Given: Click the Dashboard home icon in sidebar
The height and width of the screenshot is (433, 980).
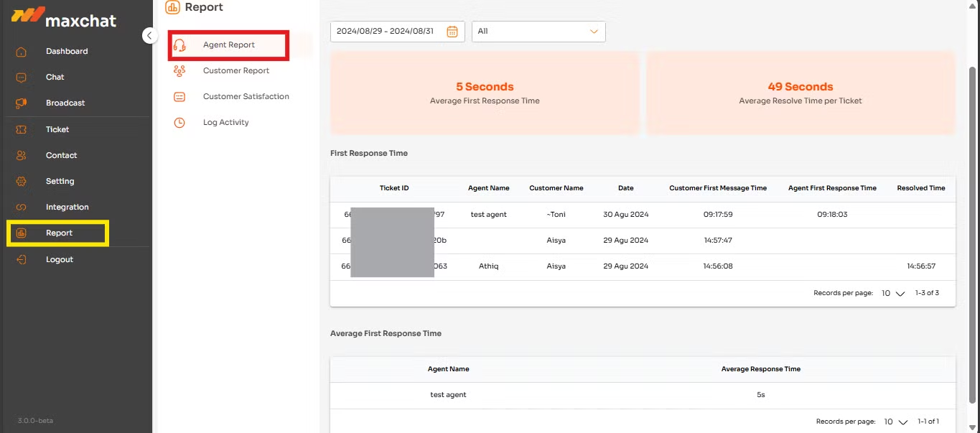Looking at the screenshot, I should pos(22,52).
